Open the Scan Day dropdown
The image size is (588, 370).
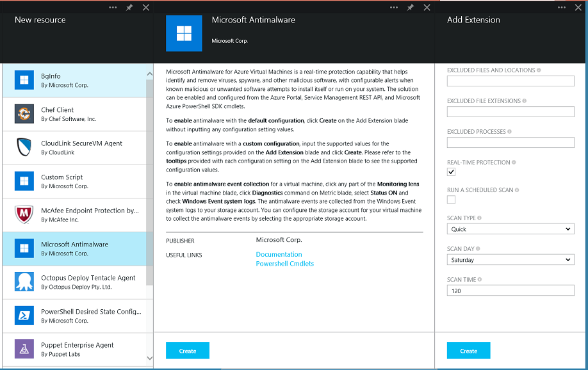[x=510, y=260]
